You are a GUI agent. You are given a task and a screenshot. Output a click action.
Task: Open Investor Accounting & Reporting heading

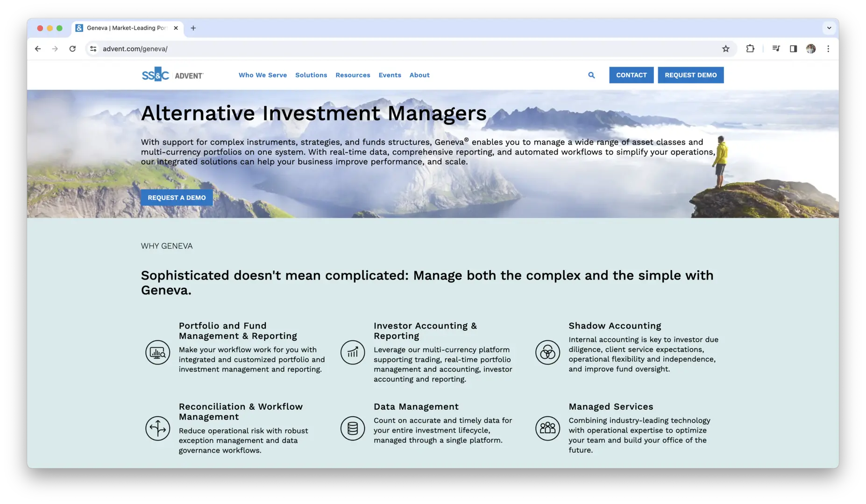[425, 331]
